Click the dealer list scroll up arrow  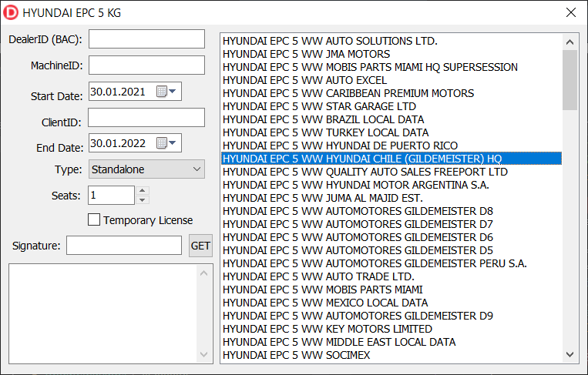pos(570,42)
